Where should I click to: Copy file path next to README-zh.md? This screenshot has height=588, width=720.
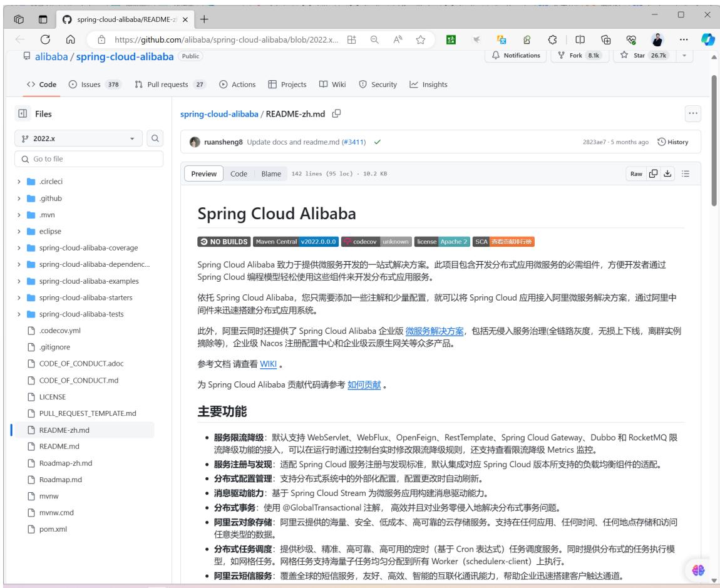[337, 113]
